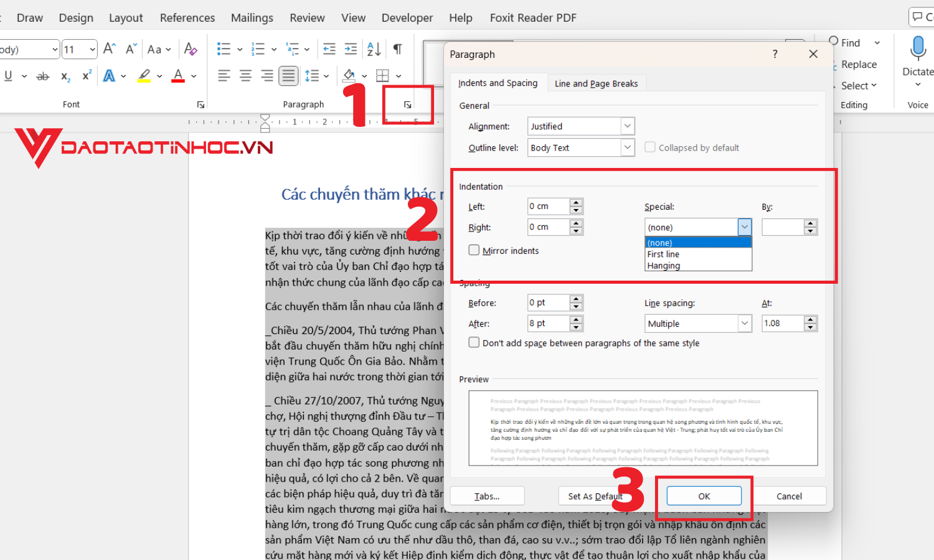
Task: Open Paragraph settings dialog launcher
Action: click(x=407, y=105)
